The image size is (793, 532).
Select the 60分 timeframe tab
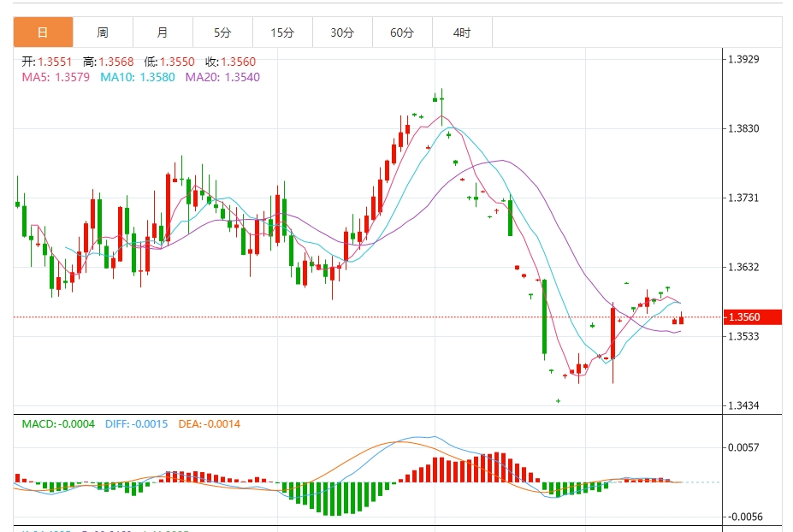pyautogui.click(x=402, y=33)
